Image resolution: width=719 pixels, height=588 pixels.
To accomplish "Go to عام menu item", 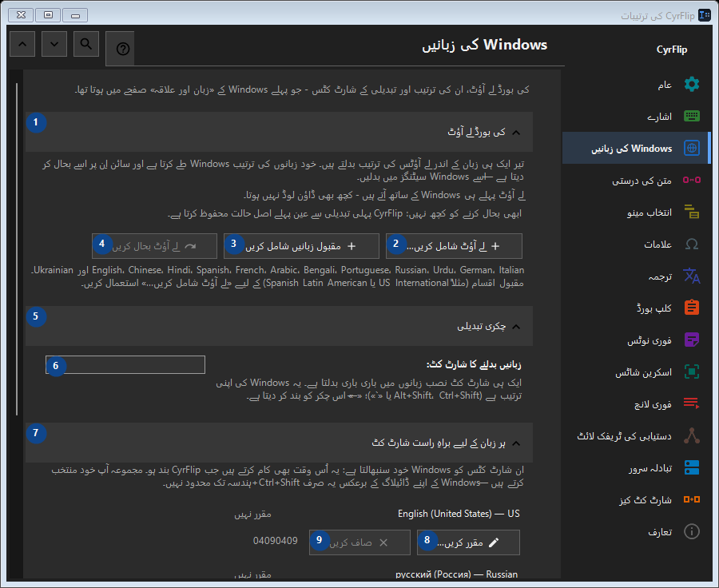I will pos(635,85).
